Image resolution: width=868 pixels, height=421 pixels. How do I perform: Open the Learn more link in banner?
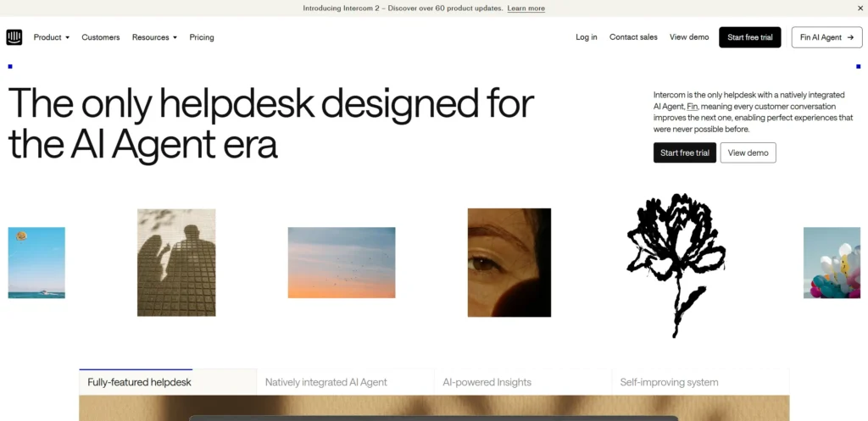pyautogui.click(x=526, y=8)
